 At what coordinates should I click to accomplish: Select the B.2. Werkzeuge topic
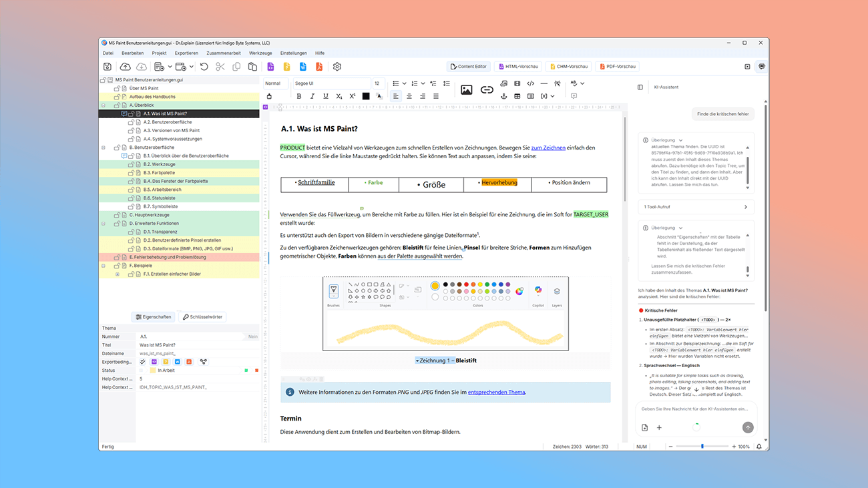159,164
